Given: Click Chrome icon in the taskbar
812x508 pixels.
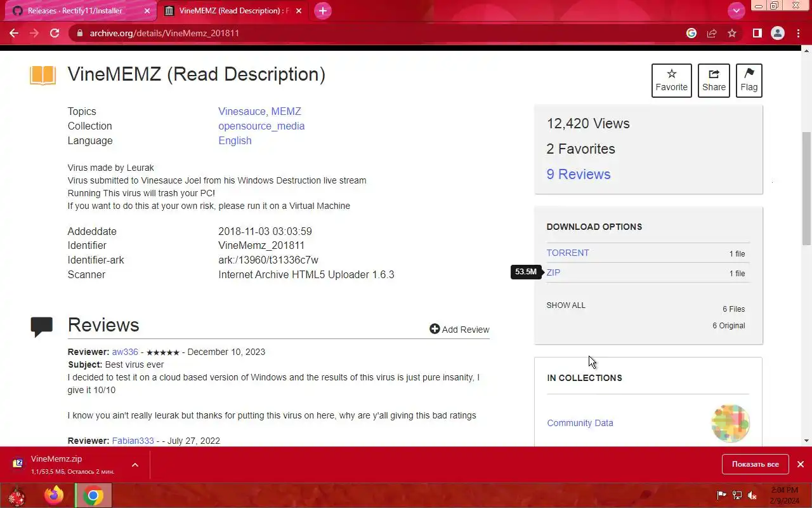Looking at the screenshot, I should [93, 495].
